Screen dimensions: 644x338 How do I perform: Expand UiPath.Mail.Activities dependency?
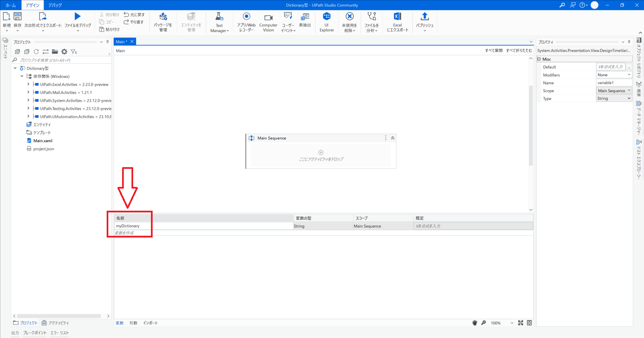click(29, 92)
